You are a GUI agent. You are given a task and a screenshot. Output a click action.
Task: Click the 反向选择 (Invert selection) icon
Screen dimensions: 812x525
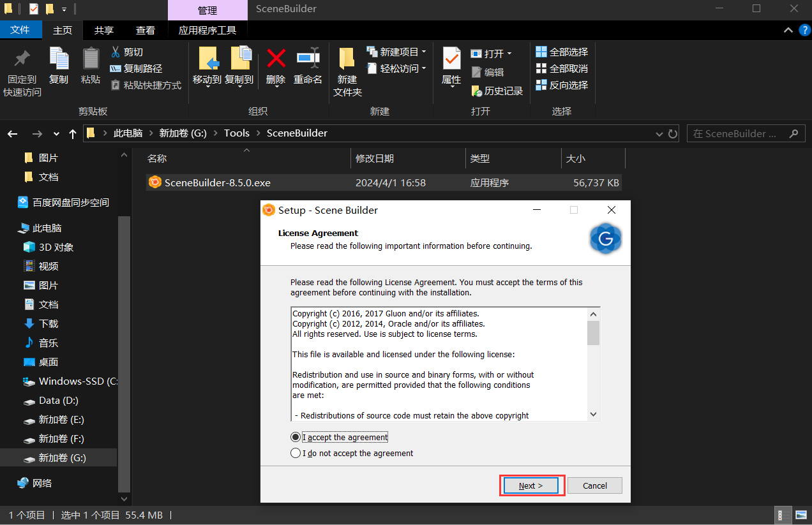pyautogui.click(x=561, y=85)
